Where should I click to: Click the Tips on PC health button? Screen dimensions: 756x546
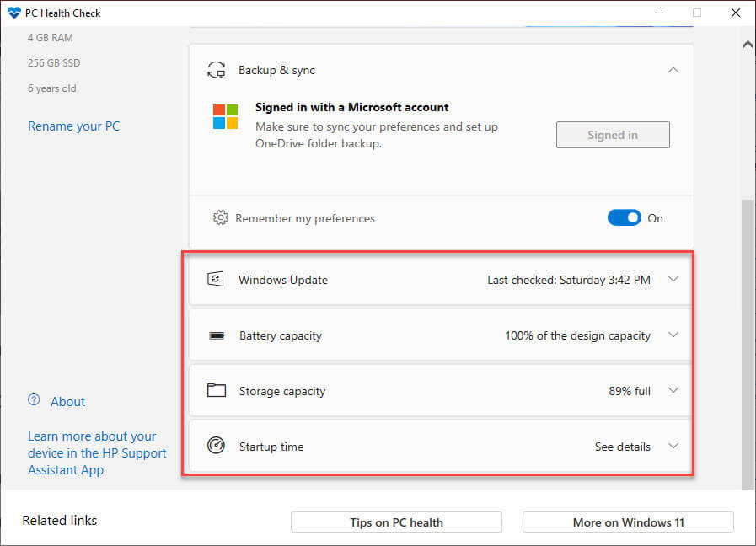pos(396,522)
